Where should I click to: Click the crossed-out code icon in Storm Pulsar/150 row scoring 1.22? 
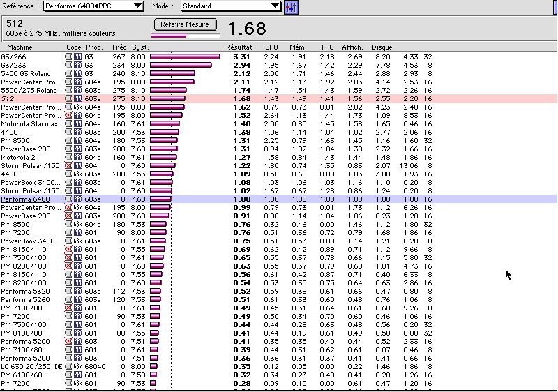[x=68, y=165]
